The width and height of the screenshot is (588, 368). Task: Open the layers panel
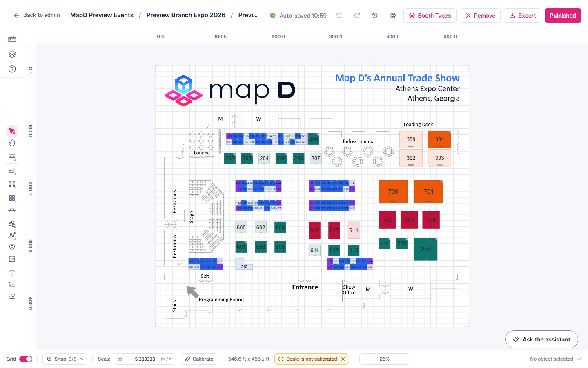(x=12, y=54)
